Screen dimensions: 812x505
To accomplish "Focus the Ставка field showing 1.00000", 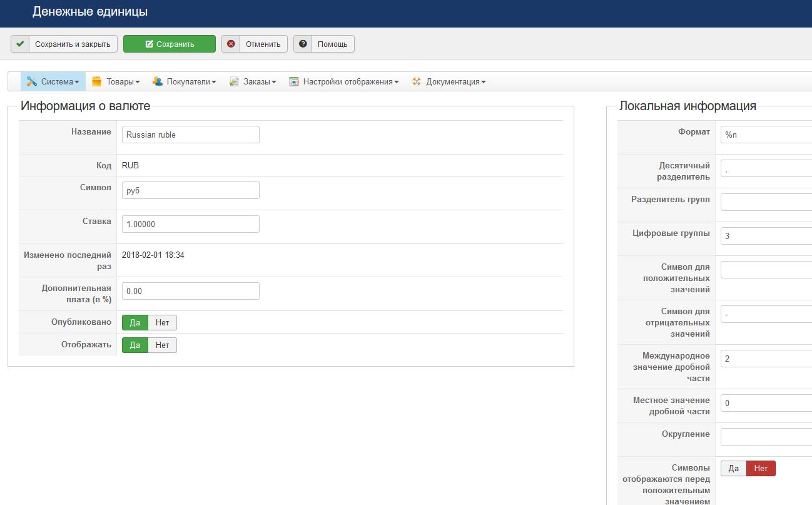I will pyautogui.click(x=191, y=224).
